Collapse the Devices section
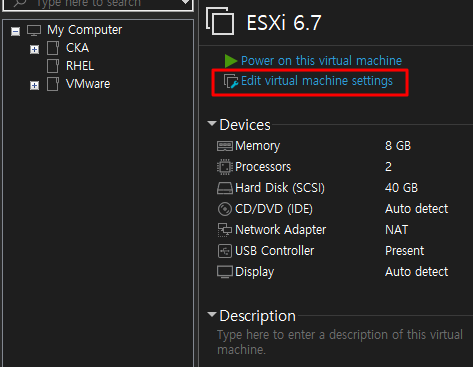The image size is (473, 367). click(x=212, y=124)
